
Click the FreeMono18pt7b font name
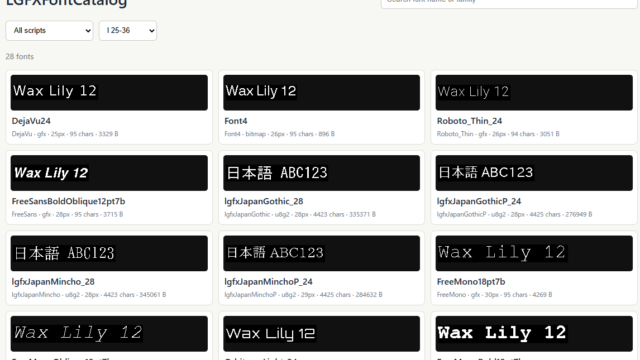tap(471, 282)
